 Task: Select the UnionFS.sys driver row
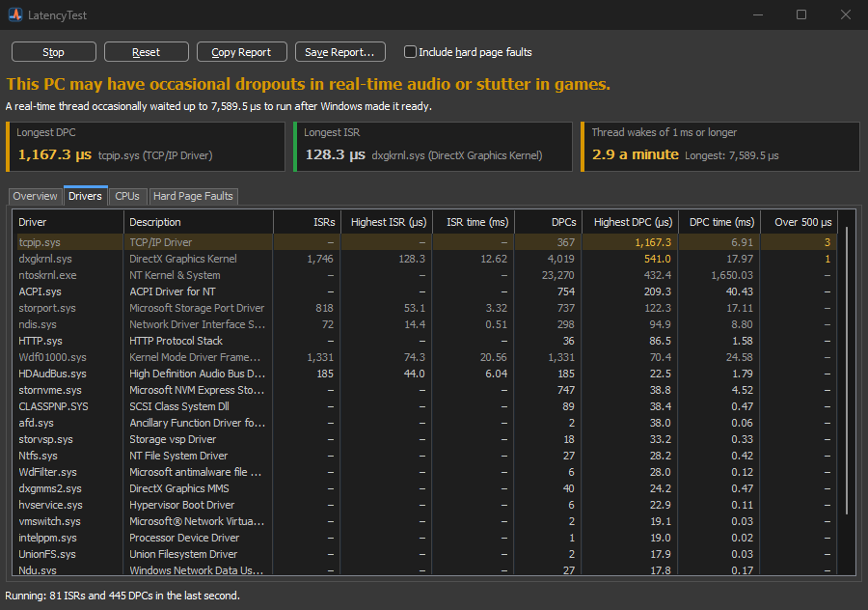[424, 554]
